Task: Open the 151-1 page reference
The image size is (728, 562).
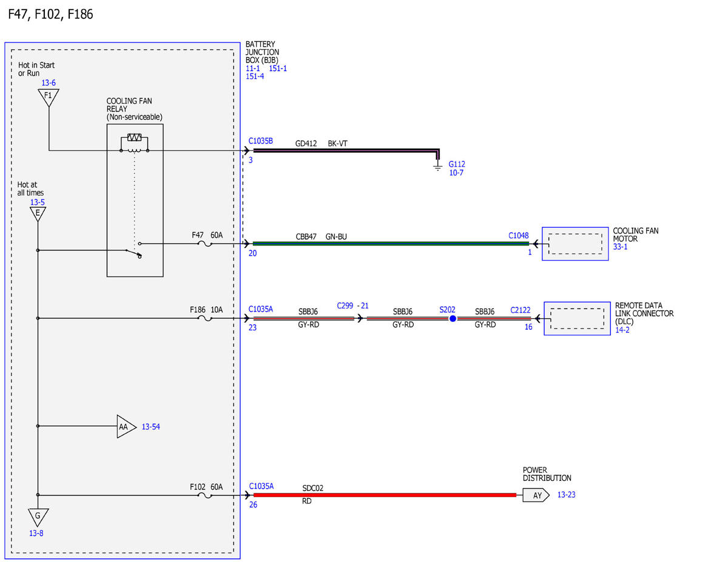Action: click(278, 69)
